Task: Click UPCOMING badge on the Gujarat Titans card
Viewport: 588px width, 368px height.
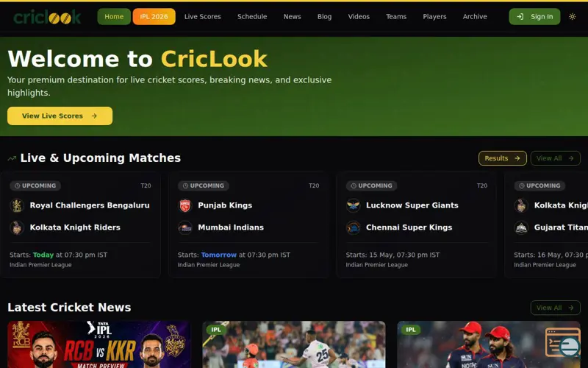Action: pyautogui.click(x=539, y=185)
